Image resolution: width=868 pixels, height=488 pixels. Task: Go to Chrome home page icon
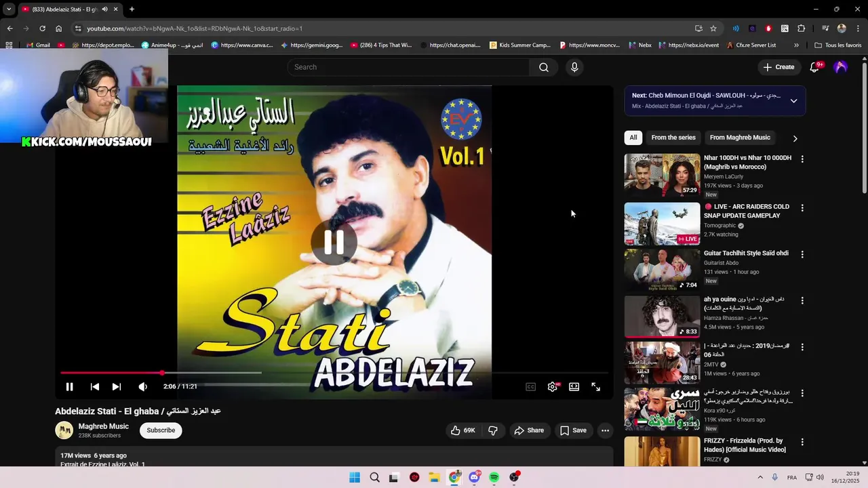[x=59, y=28]
